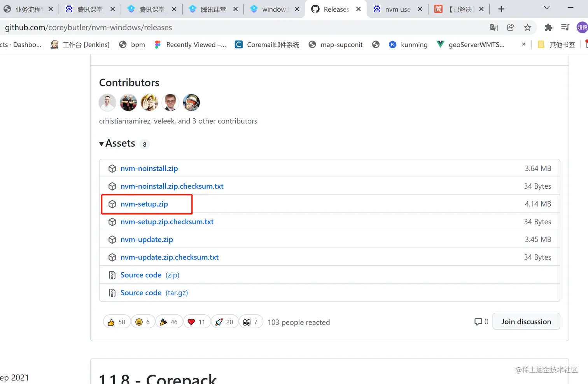
Task: Close the nvm use tab
Action: pos(420,9)
